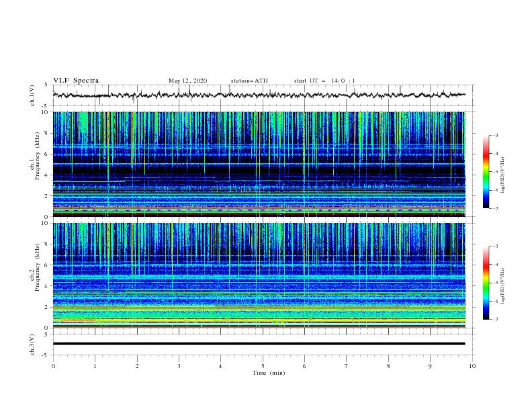Click the "-5" value on ch.2 color bar
This screenshot has height=411, width=532.
pyautogui.click(x=495, y=283)
